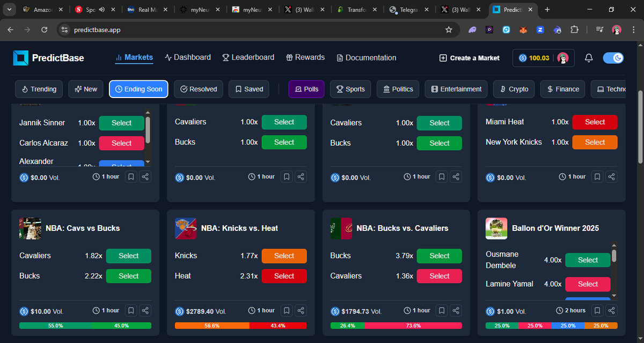
Task: Open the Chrome profile avatar
Action: pyautogui.click(x=617, y=30)
